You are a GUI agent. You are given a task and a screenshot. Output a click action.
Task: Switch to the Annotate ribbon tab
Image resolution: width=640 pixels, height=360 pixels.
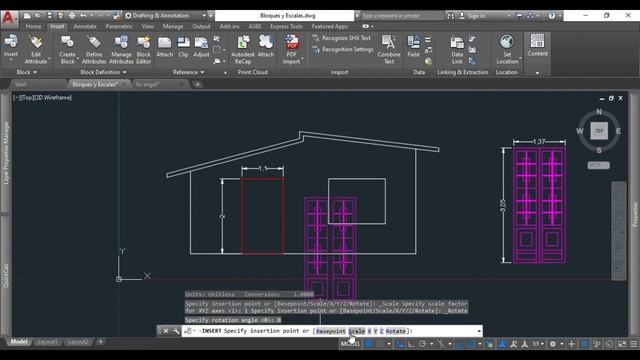85,27
